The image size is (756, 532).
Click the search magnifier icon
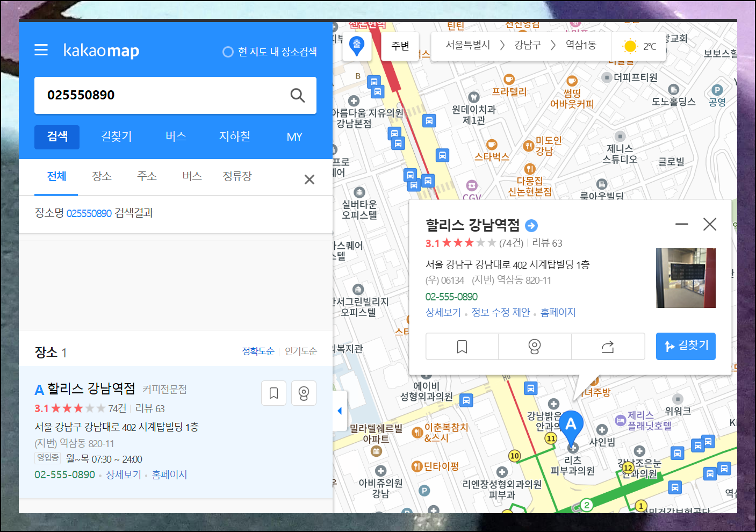[x=297, y=95]
